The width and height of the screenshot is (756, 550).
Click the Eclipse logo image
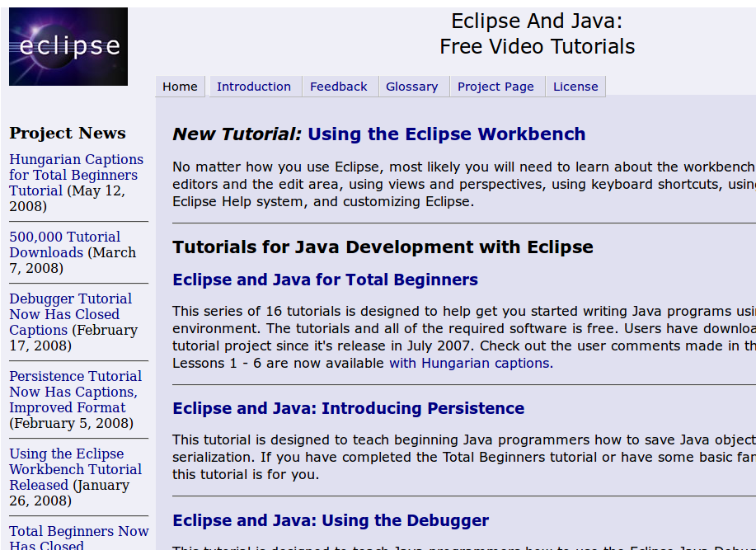coord(67,45)
